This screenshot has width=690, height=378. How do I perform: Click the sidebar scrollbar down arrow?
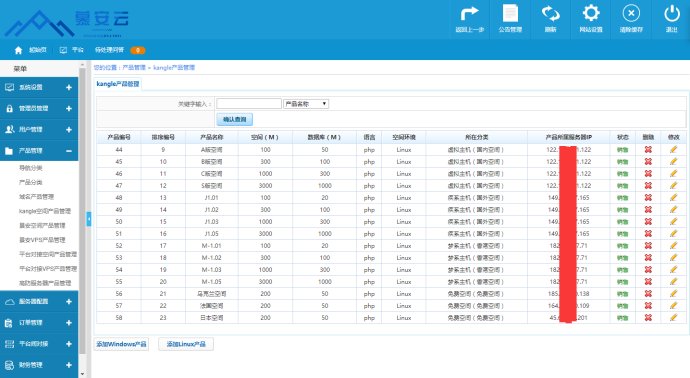[x=82, y=374]
